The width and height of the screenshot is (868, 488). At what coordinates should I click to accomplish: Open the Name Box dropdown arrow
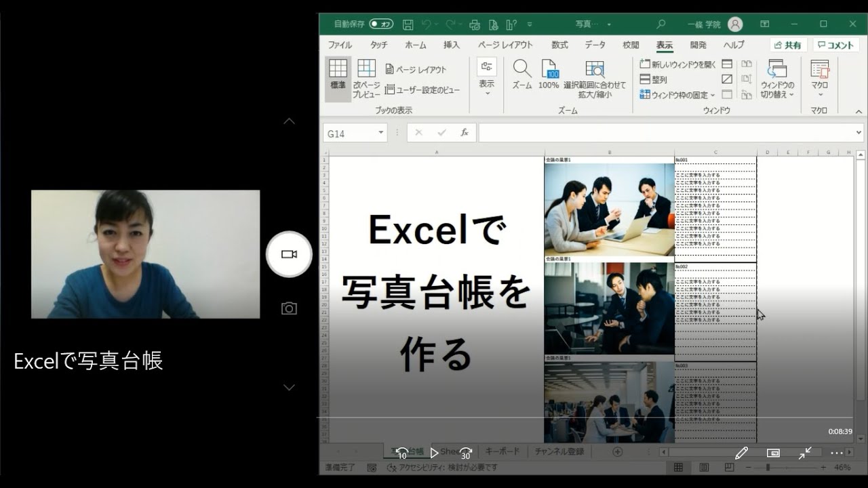click(x=381, y=133)
